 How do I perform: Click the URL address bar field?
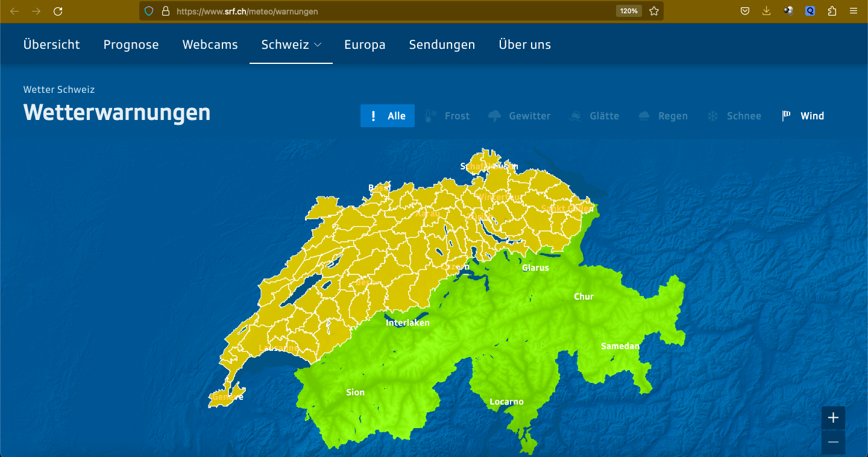click(392, 11)
